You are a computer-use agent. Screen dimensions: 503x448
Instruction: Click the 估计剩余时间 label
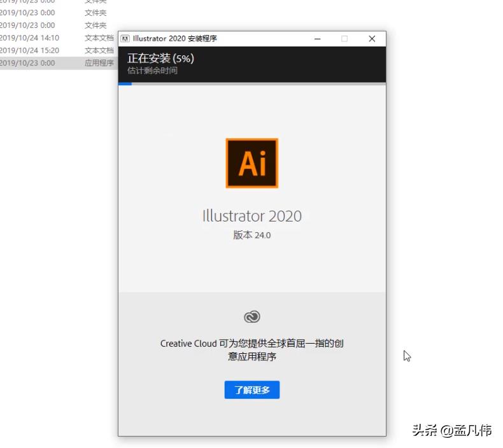coord(152,71)
